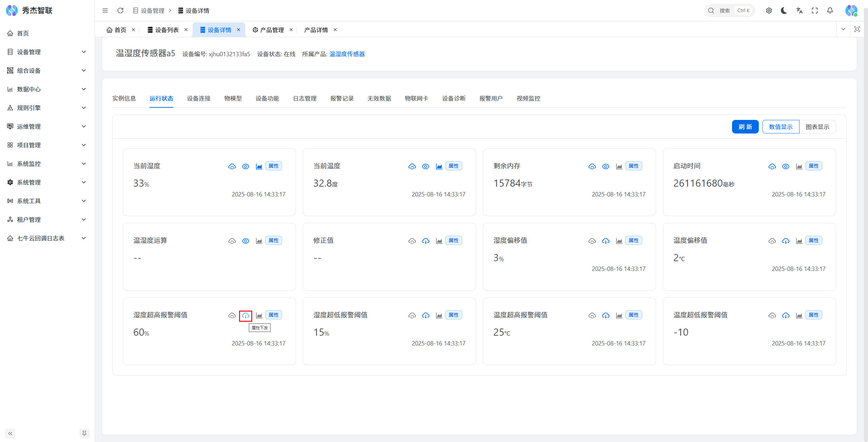Open the tab list dropdown chevron
The image size is (868, 442).
(843, 29)
